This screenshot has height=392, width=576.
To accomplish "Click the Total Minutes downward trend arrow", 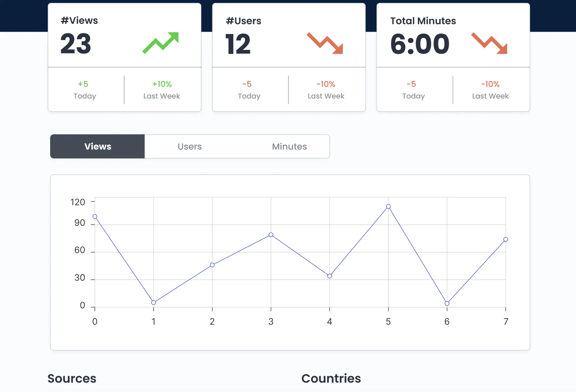I will [x=489, y=43].
